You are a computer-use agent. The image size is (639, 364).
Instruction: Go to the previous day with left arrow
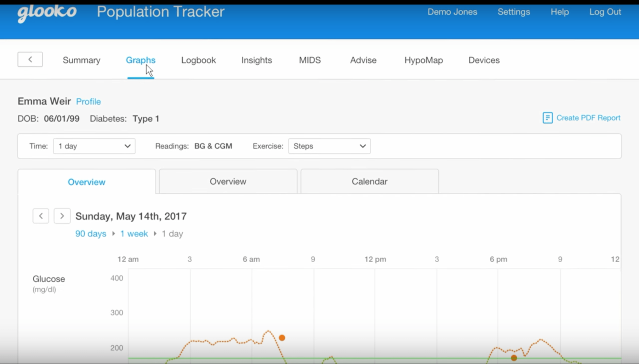pos(41,216)
